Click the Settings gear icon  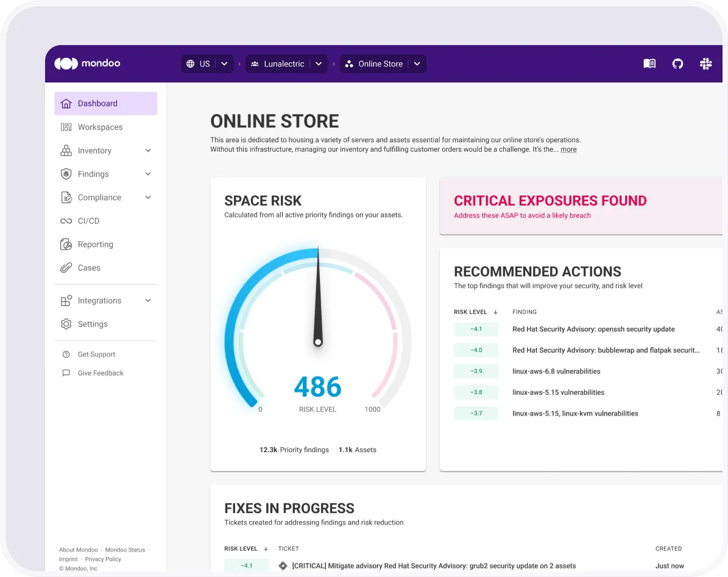click(66, 324)
